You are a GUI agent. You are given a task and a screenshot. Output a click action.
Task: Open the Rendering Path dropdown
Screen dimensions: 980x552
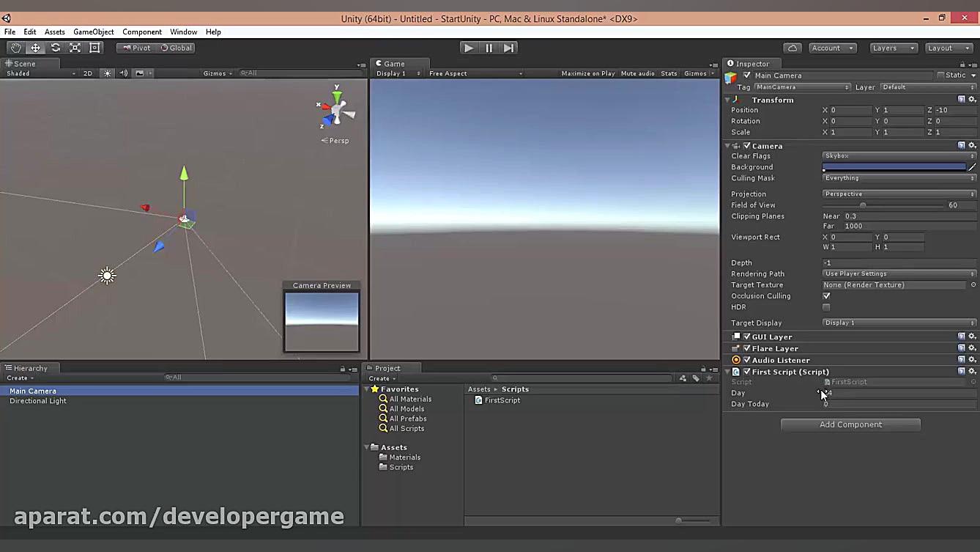[899, 274]
